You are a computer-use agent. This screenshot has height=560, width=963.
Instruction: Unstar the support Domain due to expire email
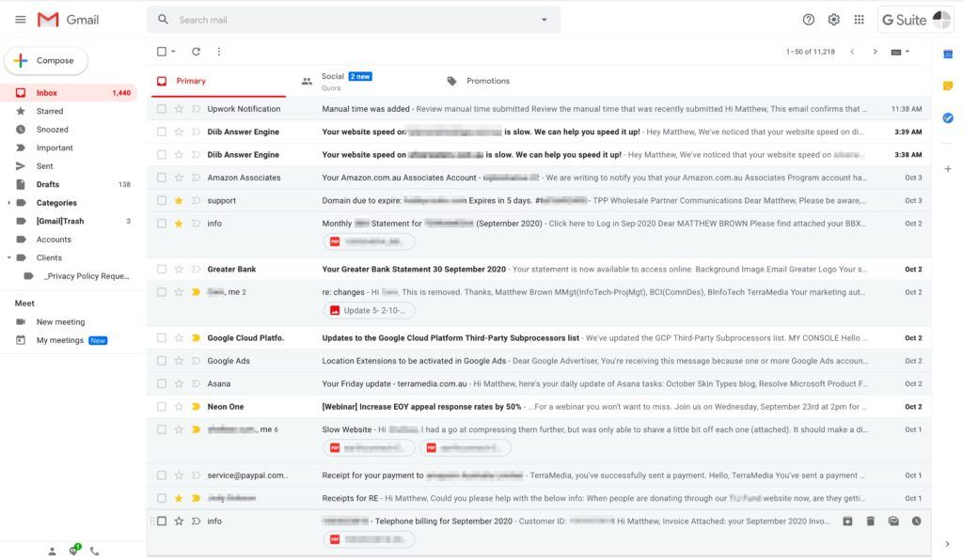tap(179, 200)
